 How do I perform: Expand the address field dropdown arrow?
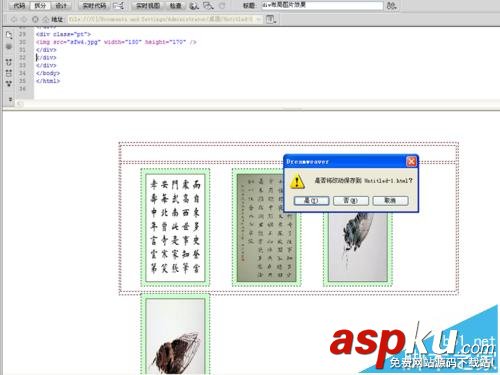point(259,20)
